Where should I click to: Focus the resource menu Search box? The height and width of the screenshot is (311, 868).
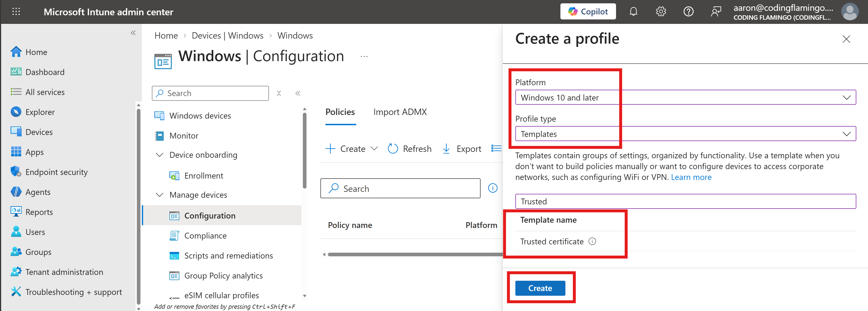point(210,93)
